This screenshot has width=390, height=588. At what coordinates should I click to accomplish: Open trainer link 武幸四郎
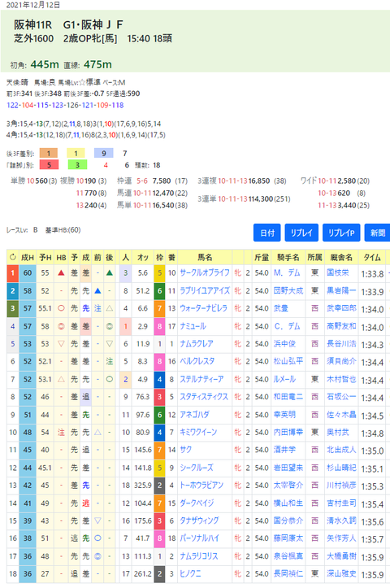(x=341, y=308)
